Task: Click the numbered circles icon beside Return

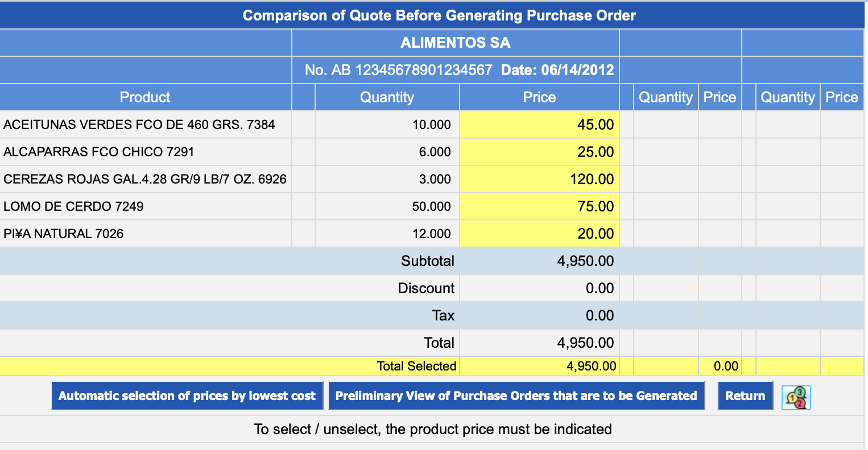Action: pyautogui.click(x=796, y=397)
